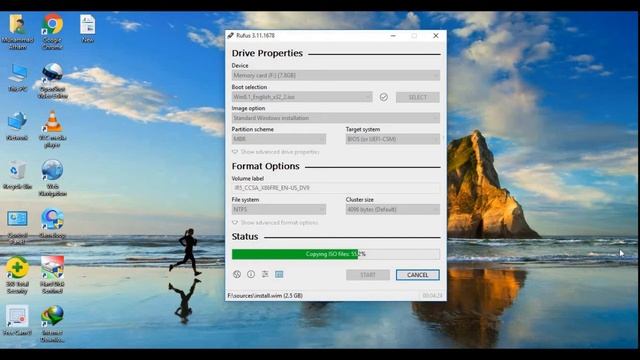Viewport: 640px width, 360px height.
Task: Open the Target system dropdown
Action: pyautogui.click(x=393, y=139)
